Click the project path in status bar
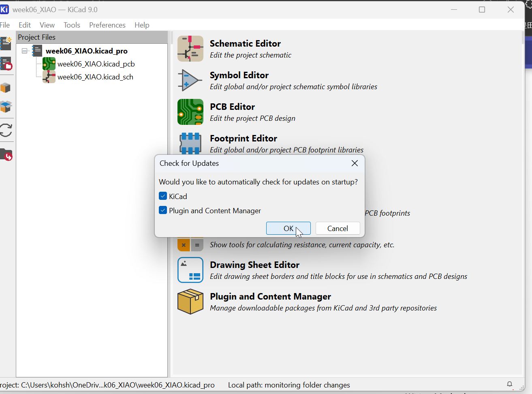The width and height of the screenshot is (532, 394). (x=107, y=385)
